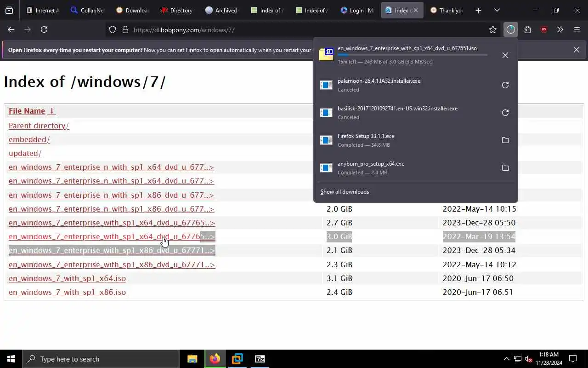The height and width of the screenshot is (368, 588).
Task: Click the 3.1 GiB size cell
Action: pos(339,278)
